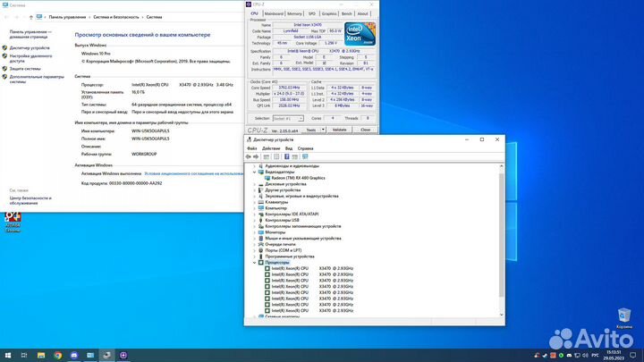Click the scan for hardware changes monitor icon

click(x=305, y=156)
